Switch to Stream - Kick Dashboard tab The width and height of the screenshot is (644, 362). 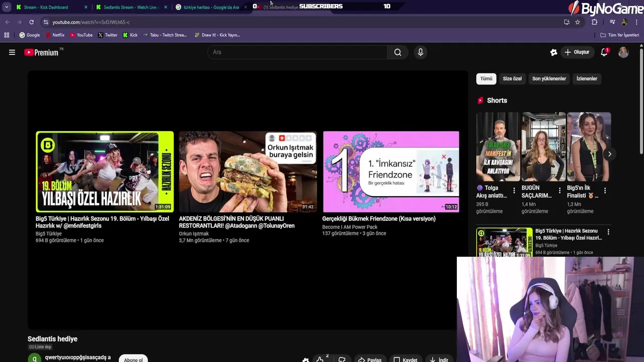[x=46, y=7]
